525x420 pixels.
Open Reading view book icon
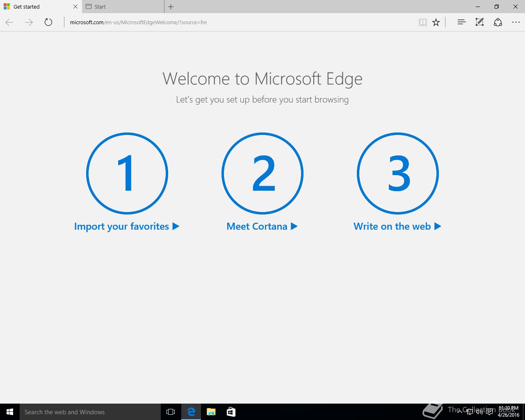[422, 22]
